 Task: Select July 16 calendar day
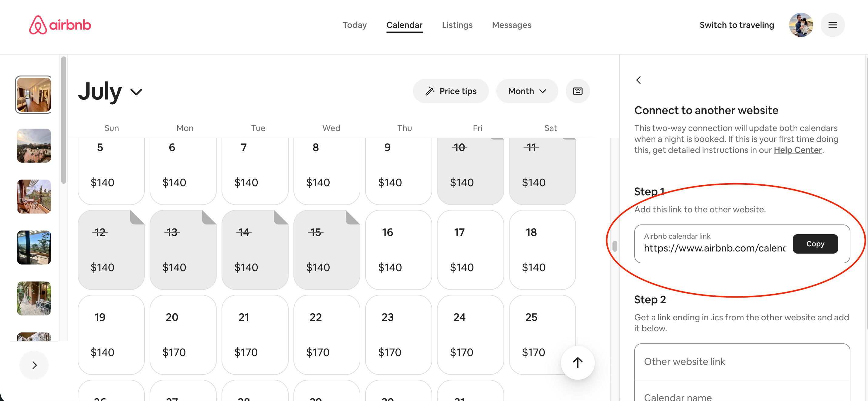(x=398, y=250)
